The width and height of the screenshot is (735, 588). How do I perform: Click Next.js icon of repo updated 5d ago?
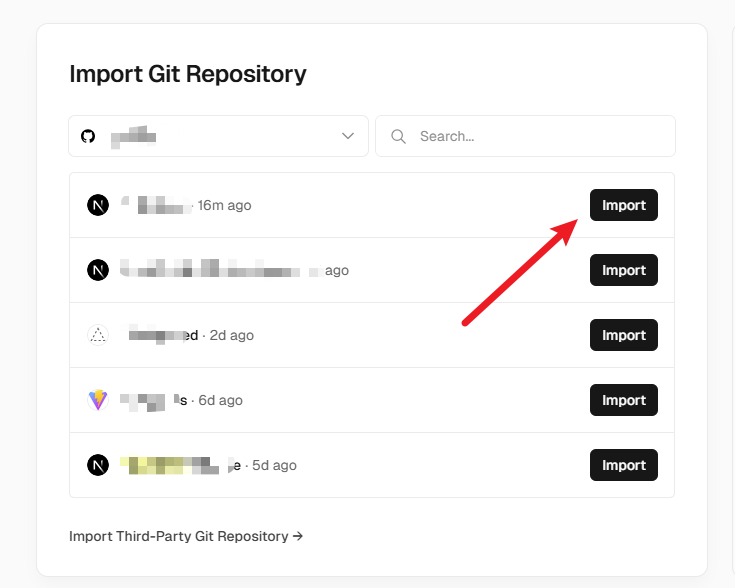(98, 465)
